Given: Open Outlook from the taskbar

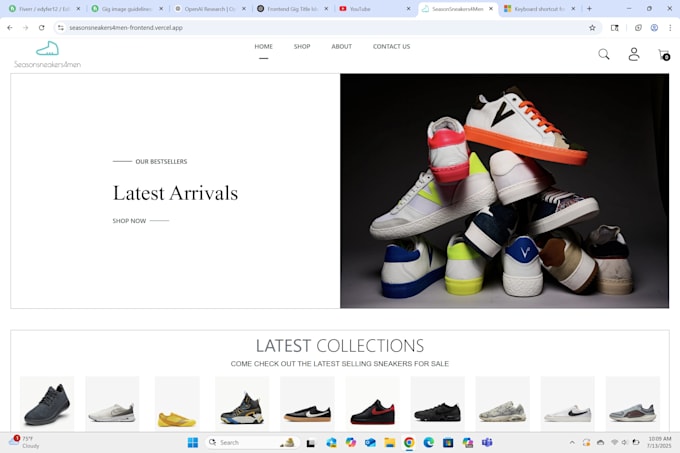Looking at the screenshot, I should pyautogui.click(x=370, y=442).
